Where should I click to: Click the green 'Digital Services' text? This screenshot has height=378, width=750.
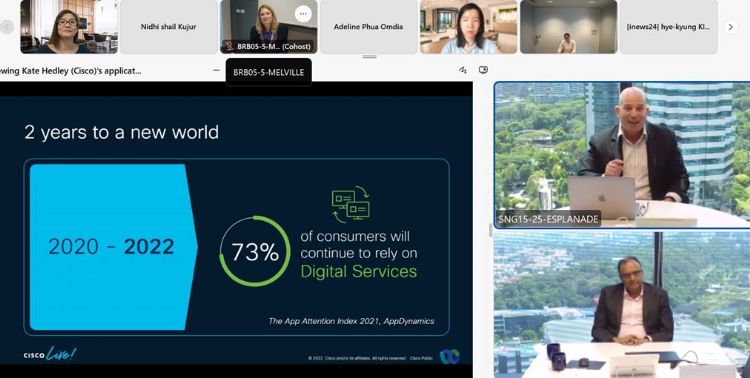click(359, 272)
